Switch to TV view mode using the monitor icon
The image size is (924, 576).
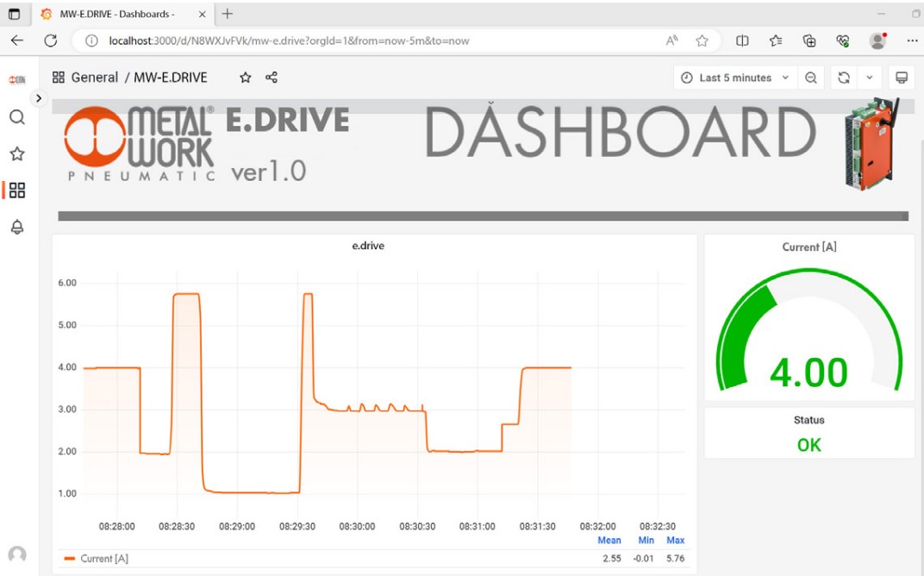point(902,78)
